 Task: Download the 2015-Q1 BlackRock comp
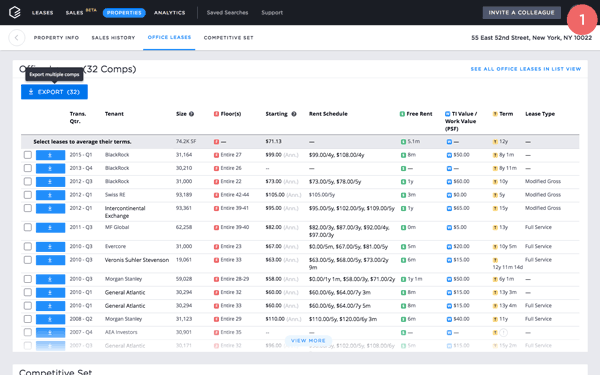click(50, 155)
